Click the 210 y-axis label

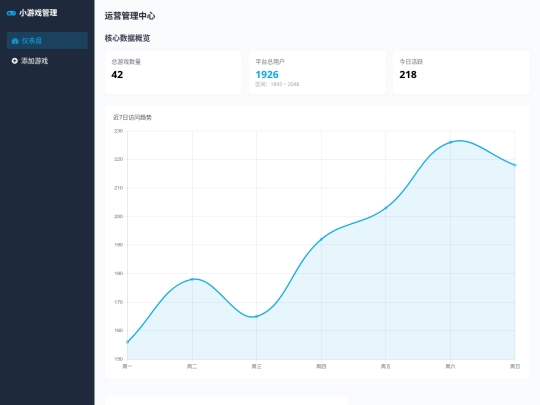tap(118, 188)
